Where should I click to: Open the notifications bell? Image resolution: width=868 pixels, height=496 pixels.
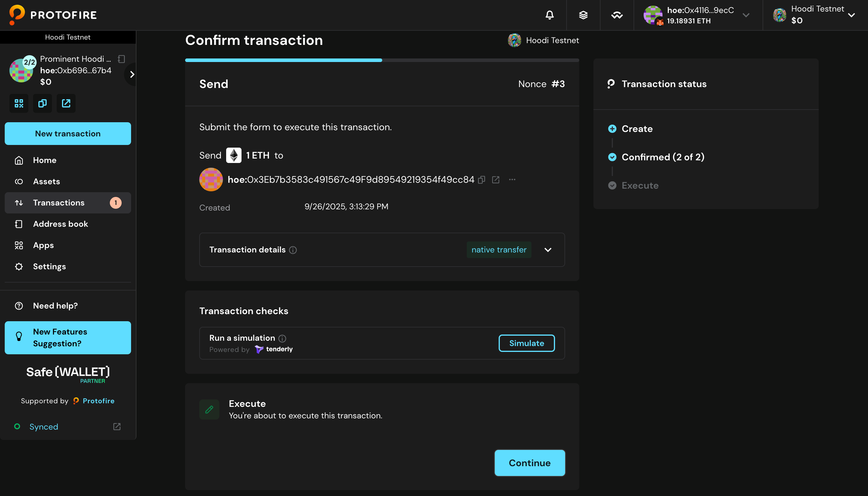pyautogui.click(x=549, y=15)
